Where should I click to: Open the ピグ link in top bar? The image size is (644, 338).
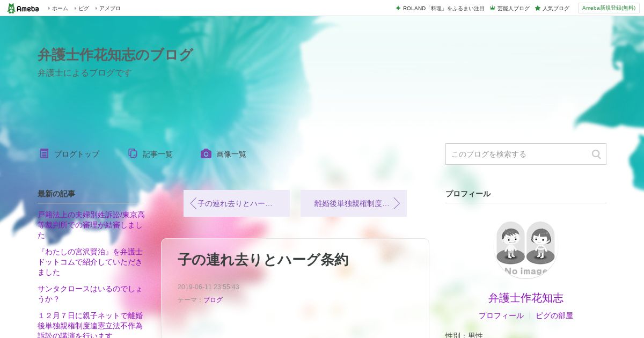[x=84, y=9]
